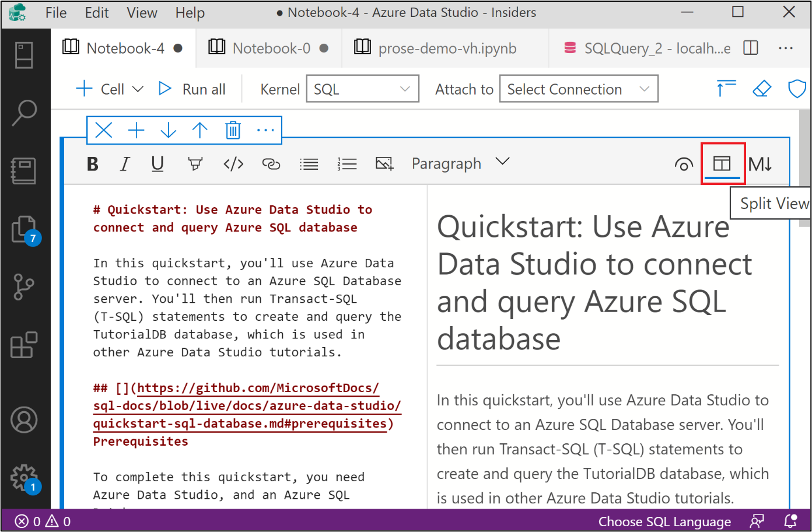Screen dimensions: 812x532
Task: Open the View menu
Action: coord(142,13)
